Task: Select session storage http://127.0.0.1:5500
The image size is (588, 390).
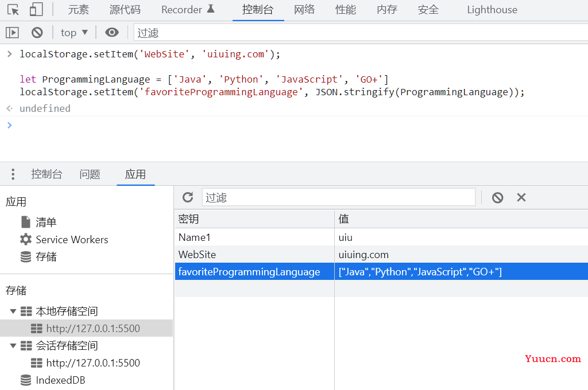Action: tap(86, 362)
